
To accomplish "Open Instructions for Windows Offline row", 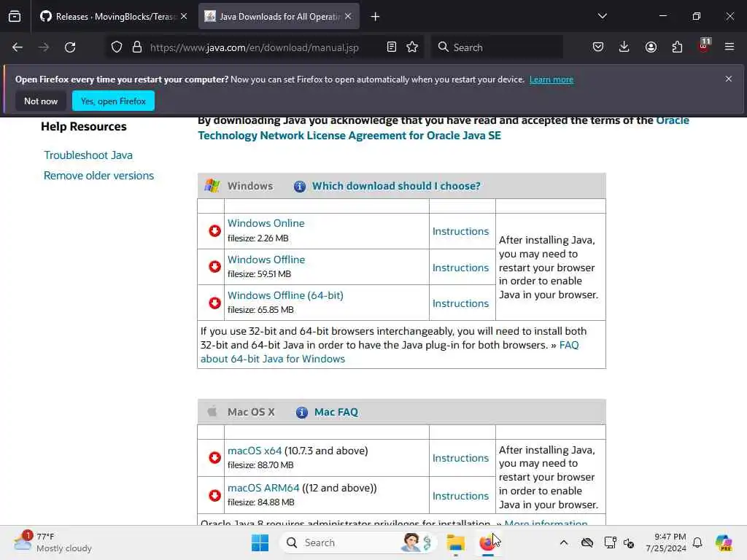I will pos(461,268).
